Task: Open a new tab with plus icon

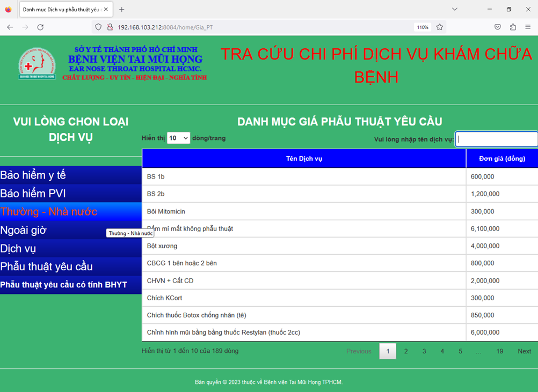Action: 122,10
